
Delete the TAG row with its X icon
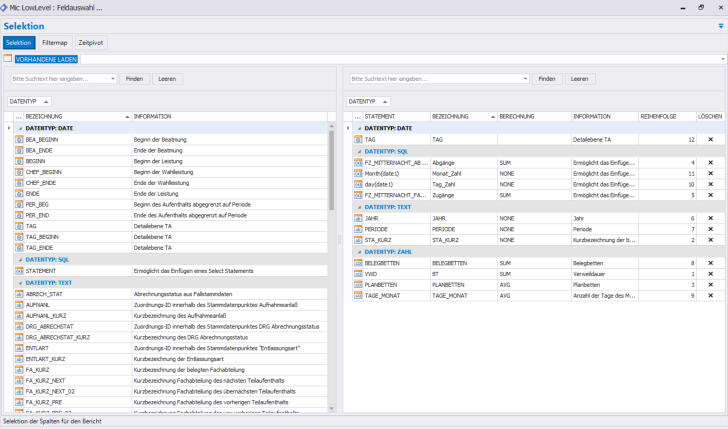[710, 140]
